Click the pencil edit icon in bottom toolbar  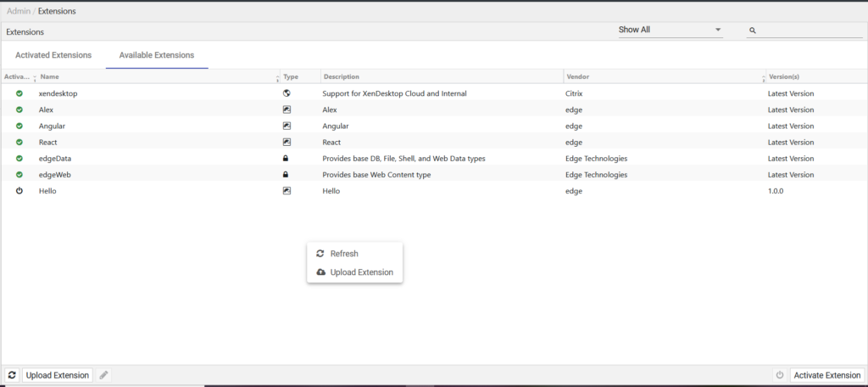tap(103, 375)
